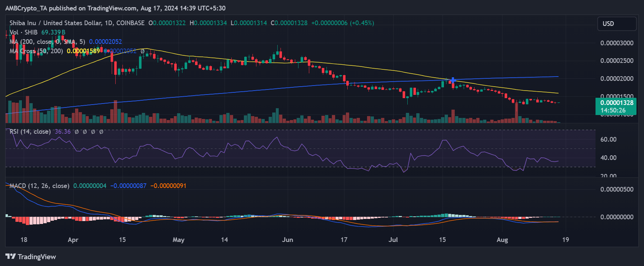Image resolution: width=644 pixels, height=266 pixels.
Task: Click the 0.00000000 MACD axis label
Action: (x=617, y=217)
